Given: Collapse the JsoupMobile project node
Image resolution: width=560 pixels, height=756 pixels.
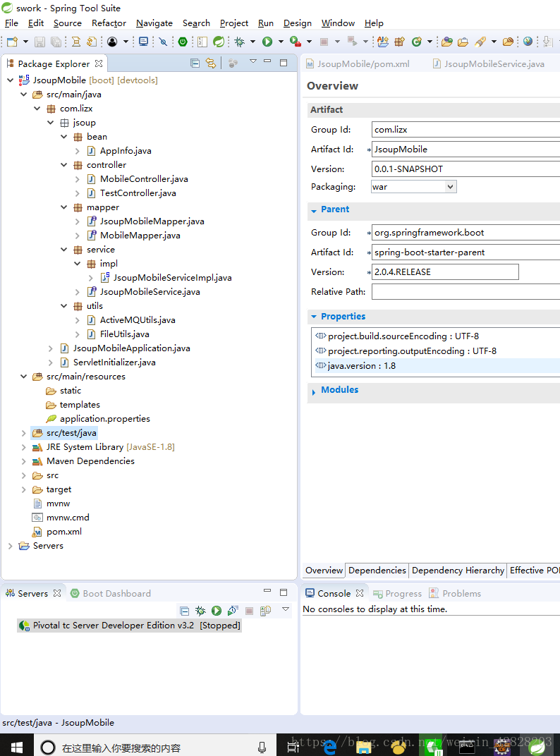Looking at the screenshot, I should click(10, 80).
